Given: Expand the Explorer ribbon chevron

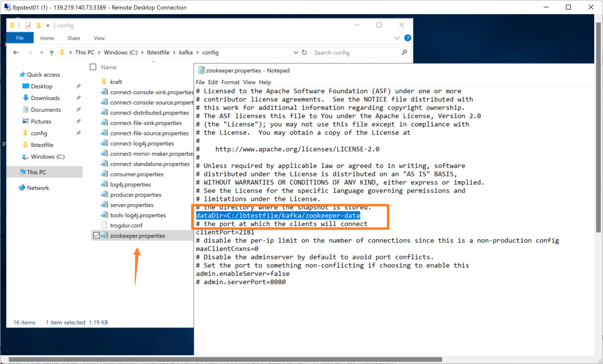Looking at the screenshot, I should (x=397, y=38).
